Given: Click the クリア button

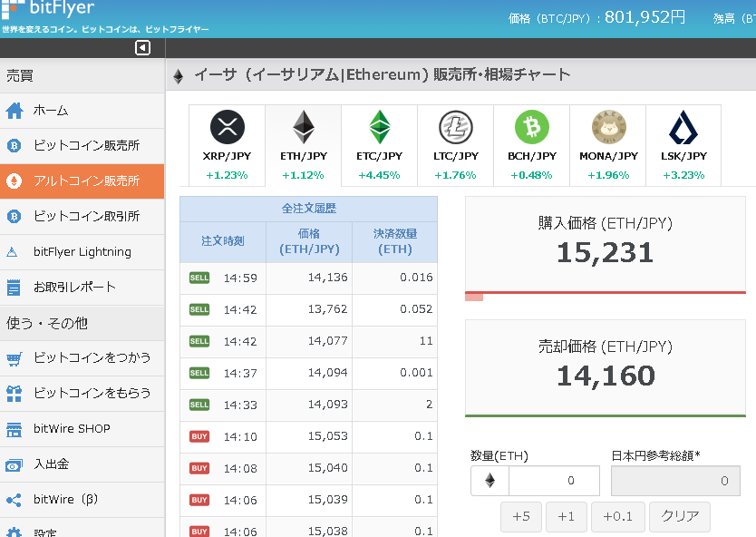Looking at the screenshot, I should (x=680, y=517).
